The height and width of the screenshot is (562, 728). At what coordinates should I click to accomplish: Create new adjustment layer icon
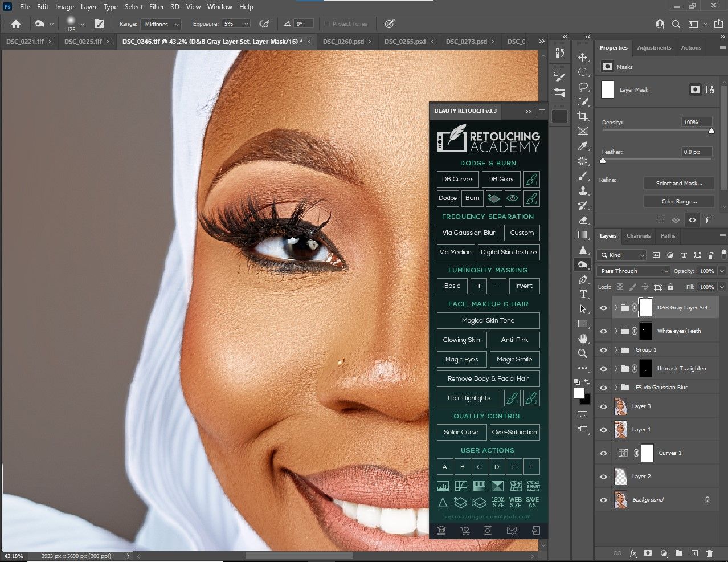coord(664,553)
